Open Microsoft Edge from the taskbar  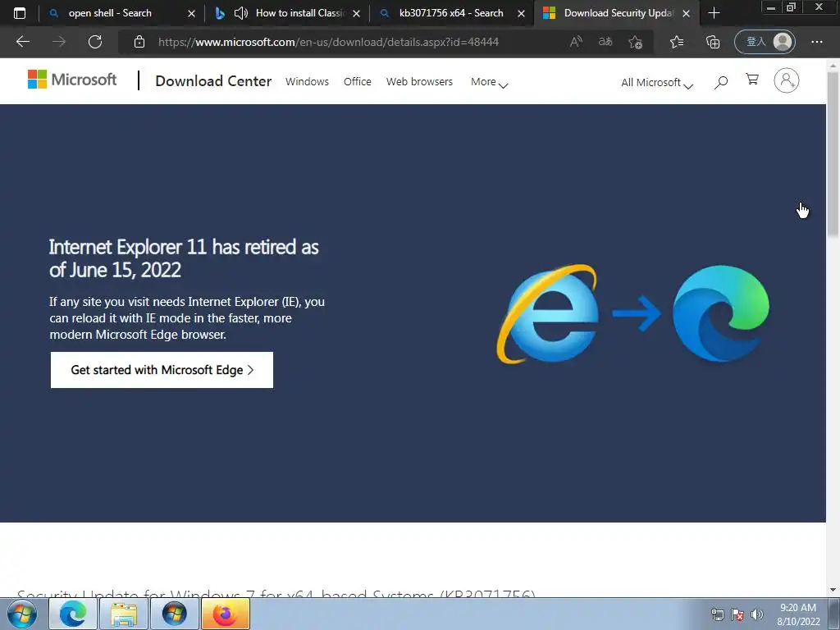point(73,614)
